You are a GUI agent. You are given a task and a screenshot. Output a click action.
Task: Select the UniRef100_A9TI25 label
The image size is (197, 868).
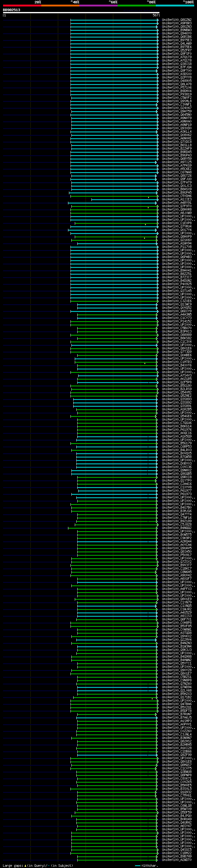177,162
